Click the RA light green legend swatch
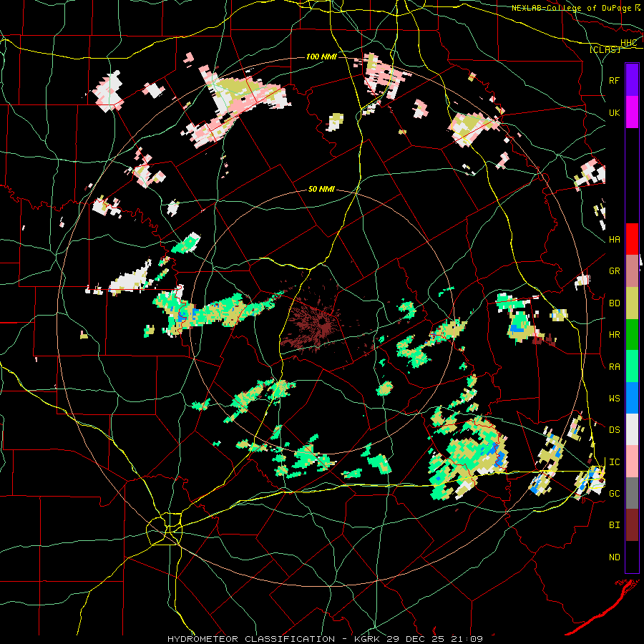This screenshot has height=644, width=644. pyautogui.click(x=632, y=366)
